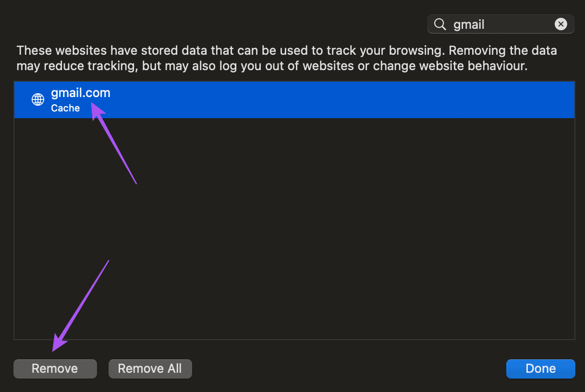
Task: Click the gmail.com domain name text
Action: (x=80, y=93)
